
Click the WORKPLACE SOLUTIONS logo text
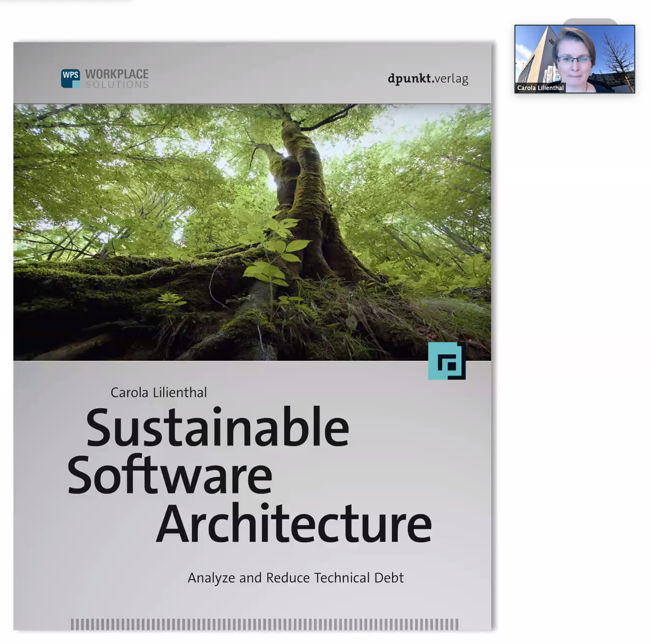pos(117,78)
